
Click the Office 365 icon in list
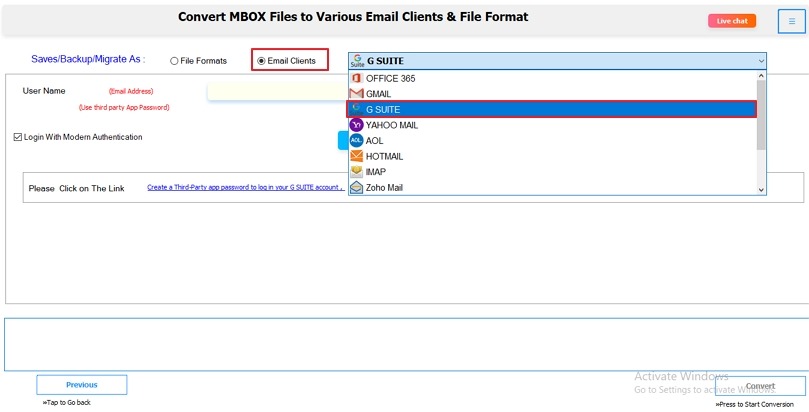coord(356,78)
